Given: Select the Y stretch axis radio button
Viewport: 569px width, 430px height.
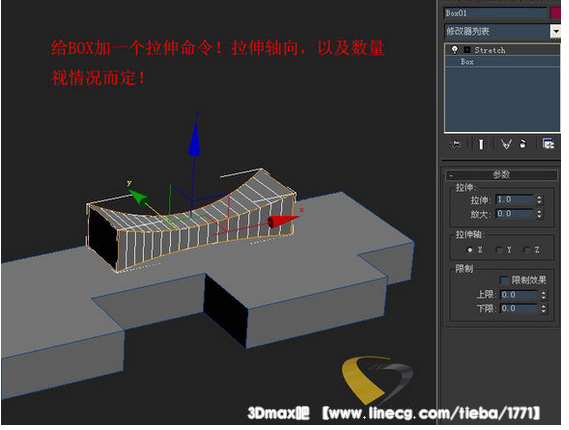Looking at the screenshot, I should point(499,250).
